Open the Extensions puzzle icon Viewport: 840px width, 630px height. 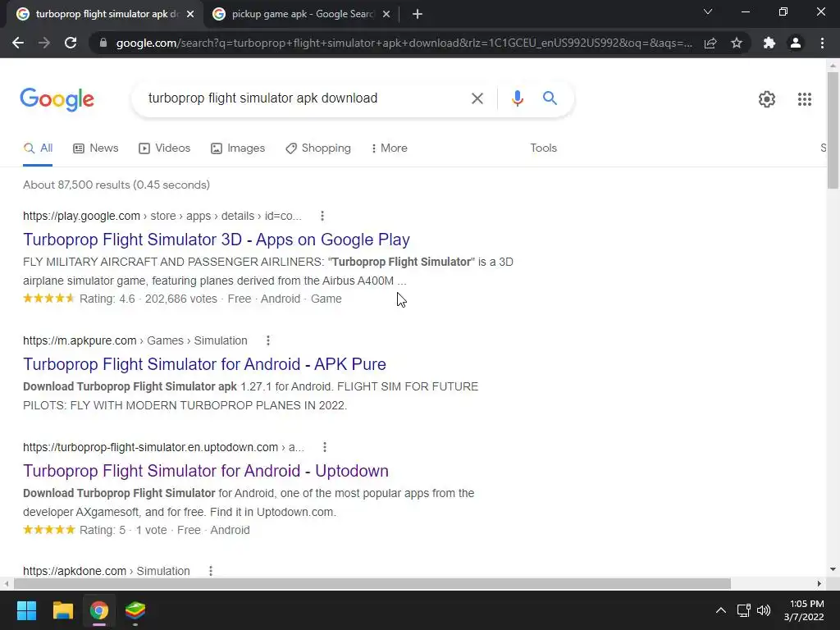pos(769,43)
